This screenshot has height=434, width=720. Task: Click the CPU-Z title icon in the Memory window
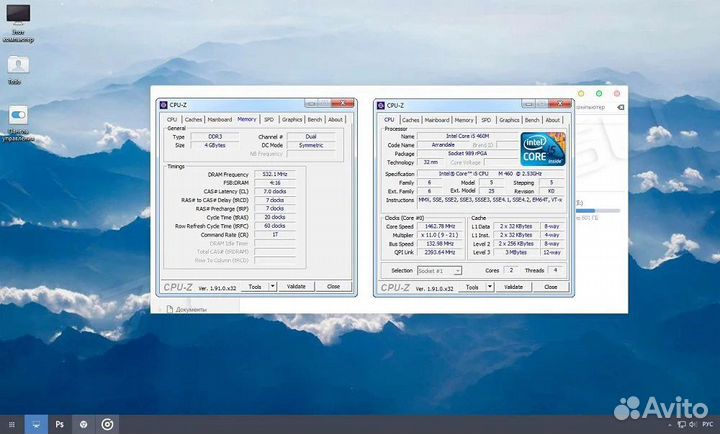point(163,105)
